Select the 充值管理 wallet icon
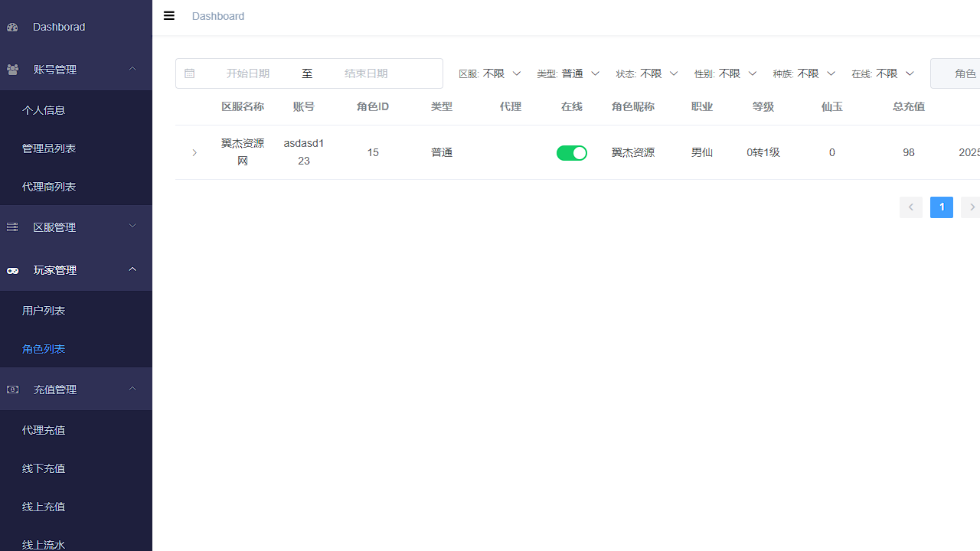The height and width of the screenshot is (551, 980). (x=12, y=390)
